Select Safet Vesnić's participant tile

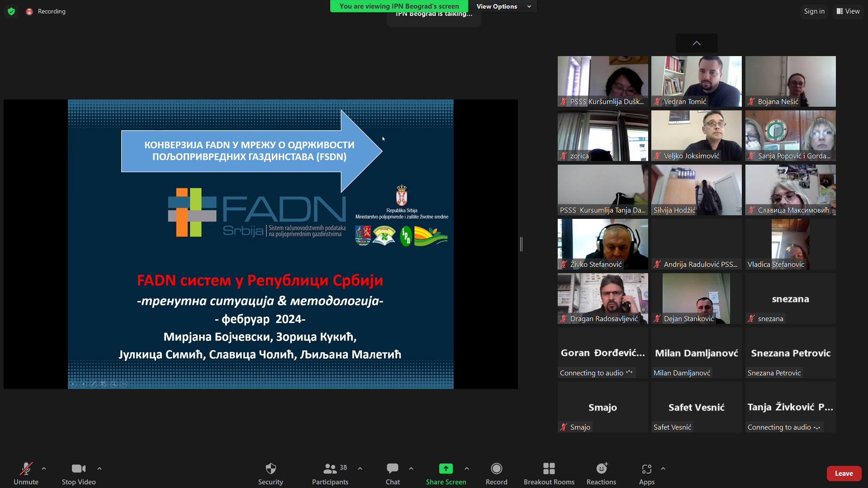click(697, 407)
